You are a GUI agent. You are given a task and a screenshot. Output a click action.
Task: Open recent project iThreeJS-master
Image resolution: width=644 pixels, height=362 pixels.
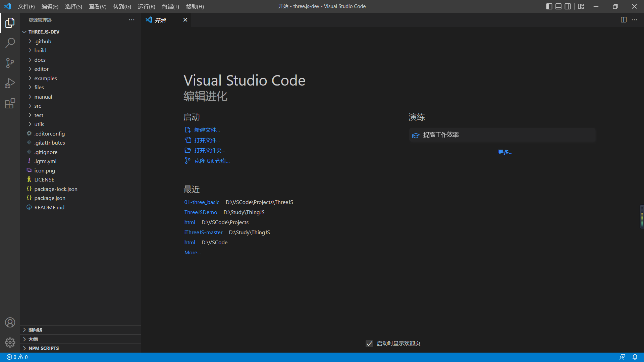pyautogui.click(x=203, y=232)
